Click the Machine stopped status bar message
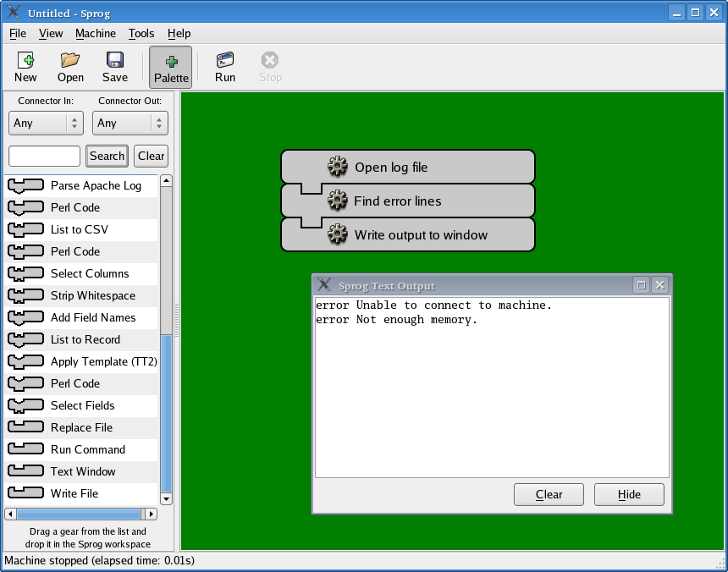The height and width of the screenshot is (572, 728). [99, 561]
